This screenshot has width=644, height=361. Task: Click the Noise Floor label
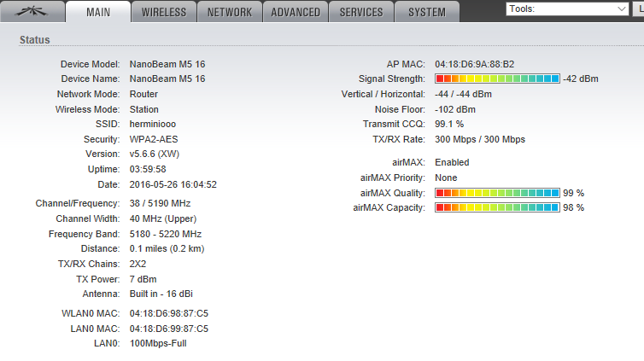pyautogui.click(x=400, y=109)
